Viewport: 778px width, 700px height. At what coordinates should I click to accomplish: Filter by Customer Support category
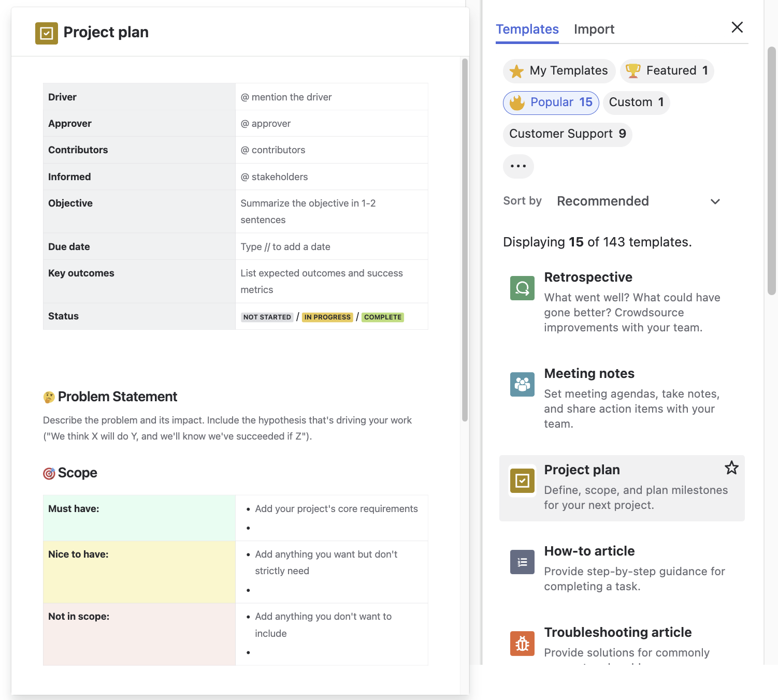coord(567,134)
